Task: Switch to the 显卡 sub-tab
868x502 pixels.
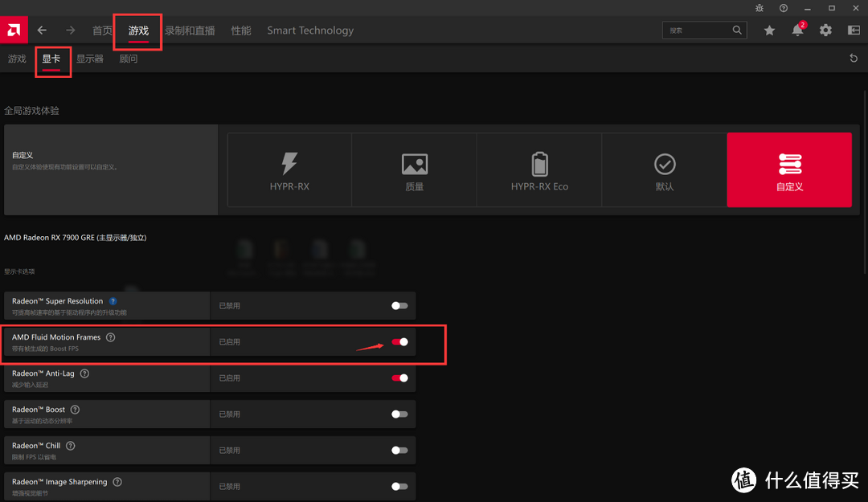Action: 51,59
